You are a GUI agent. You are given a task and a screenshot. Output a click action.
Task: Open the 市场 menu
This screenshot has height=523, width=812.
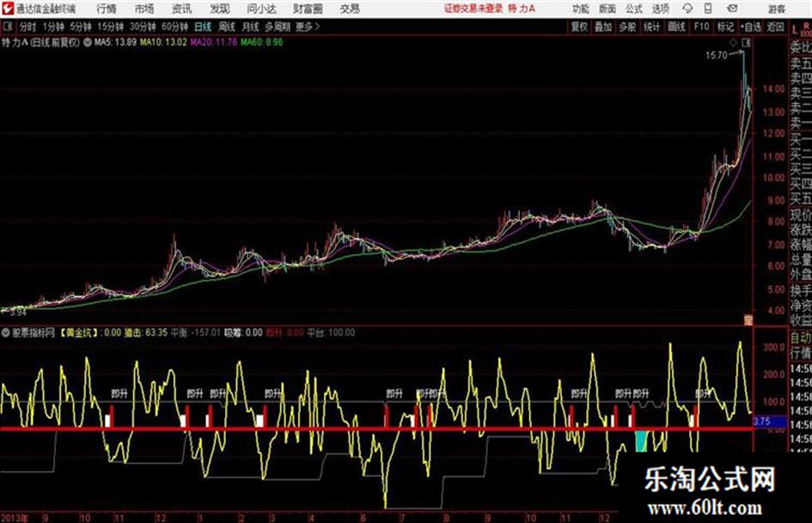coord(144,9)
